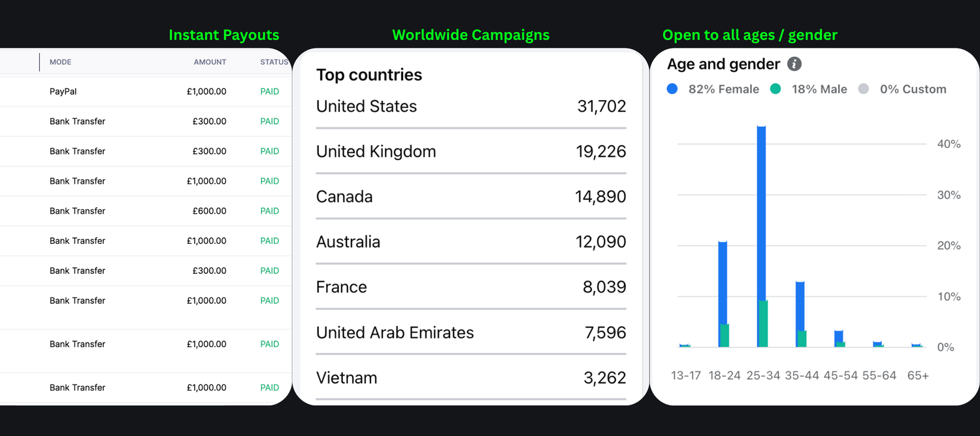This screenshot has height=436, width=980.
Task: Click the gray Custom legend dot
Action: point(864,90)
